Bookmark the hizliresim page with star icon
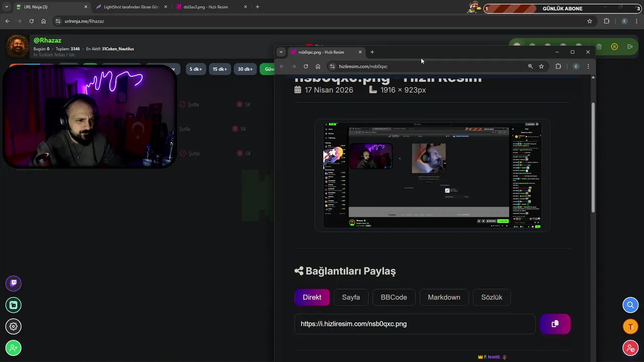 tap(541, 66)
